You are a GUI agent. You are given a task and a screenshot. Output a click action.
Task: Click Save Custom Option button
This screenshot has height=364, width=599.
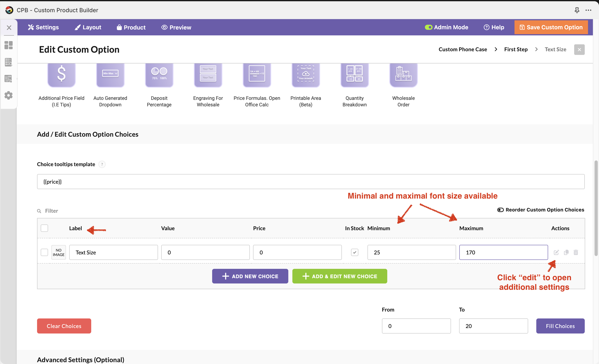551,27
